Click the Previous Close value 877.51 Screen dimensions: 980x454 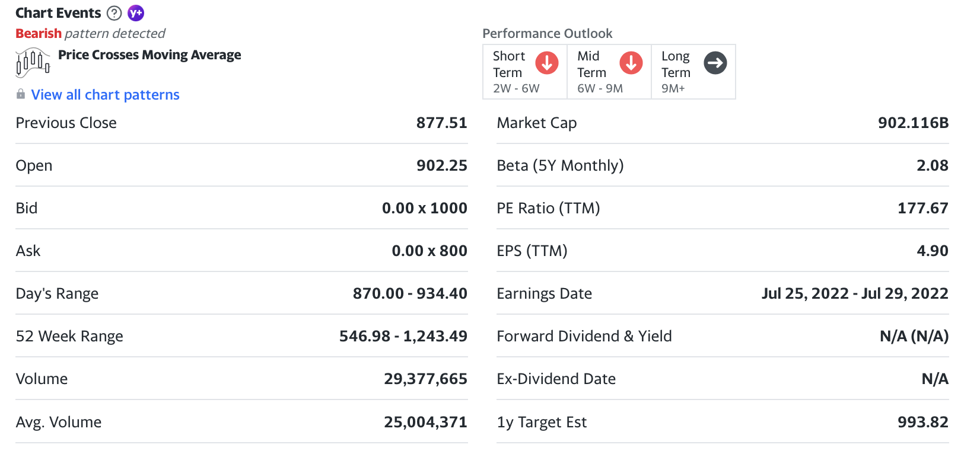pos(441,123)
